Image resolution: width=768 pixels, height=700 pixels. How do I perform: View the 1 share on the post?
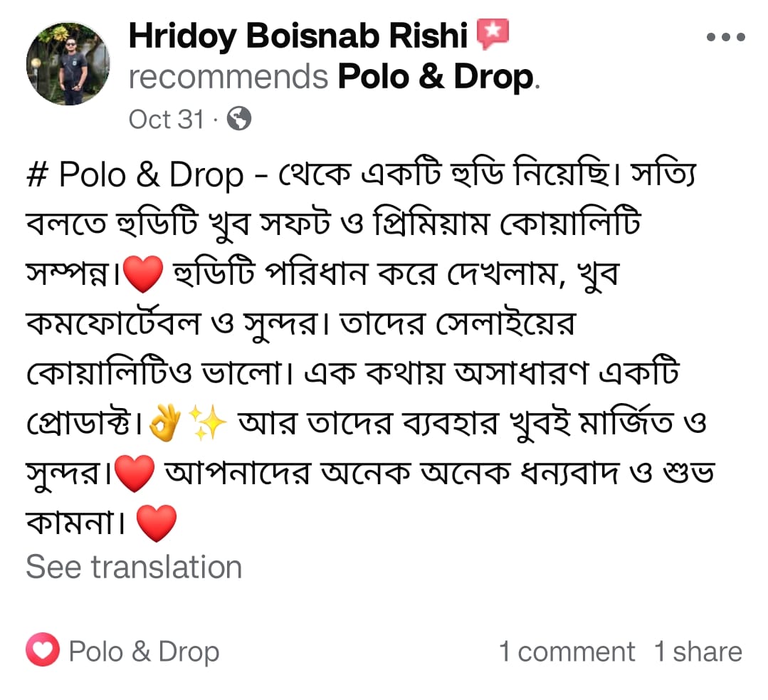pos(698,652)
